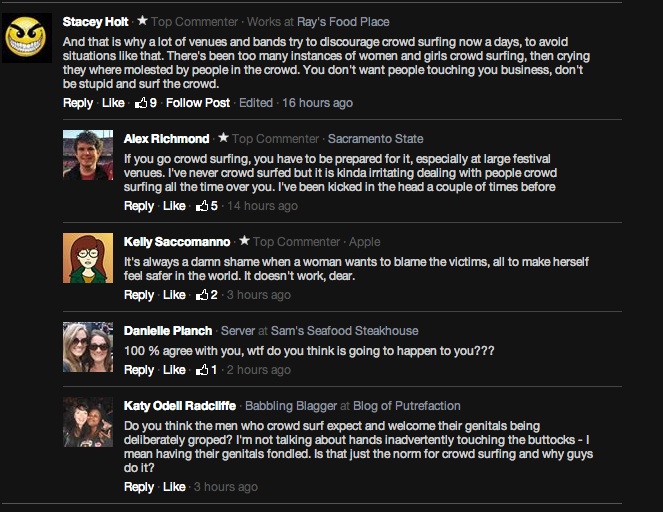Open Kelly Saccomanno's cartoon avatar
The height and width of the screenshot is (512, 663).
coord(88,258)
